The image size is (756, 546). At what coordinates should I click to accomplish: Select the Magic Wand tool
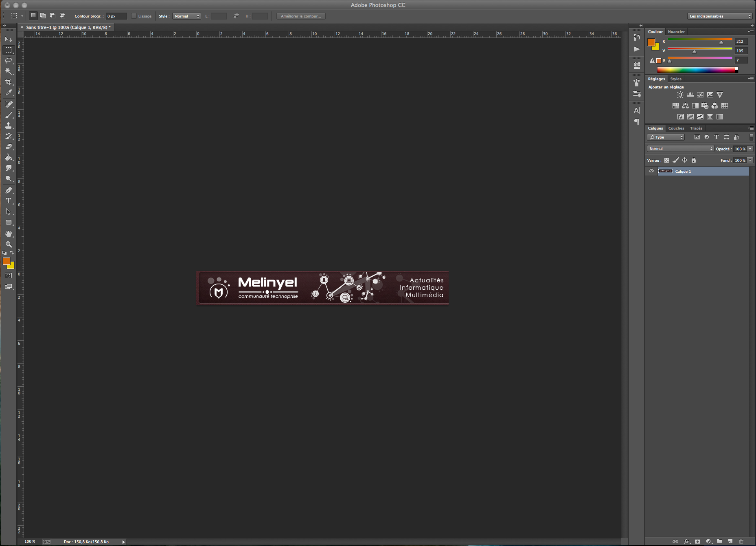click(9, 71)
